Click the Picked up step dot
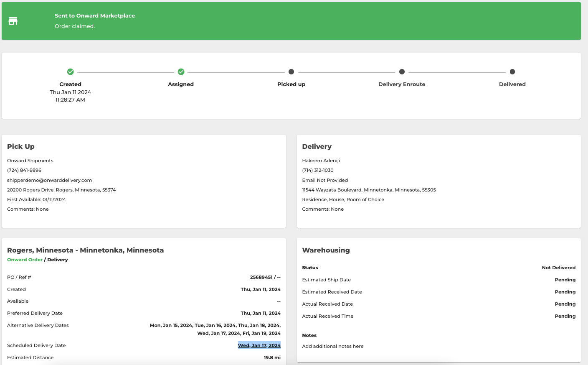 tap(291, 72)
